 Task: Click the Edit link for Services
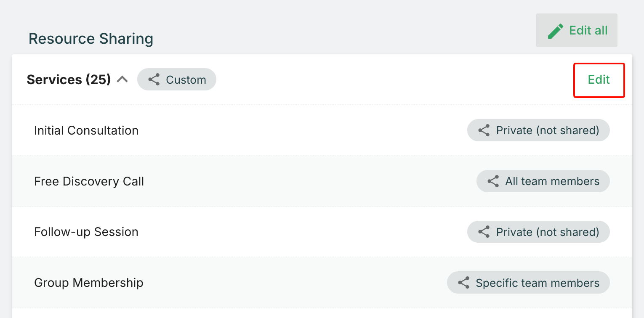599,80
